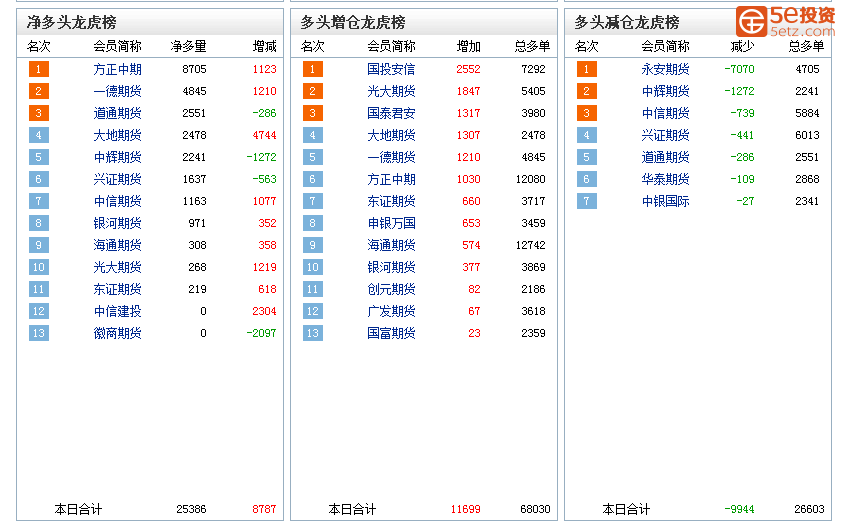Viewport: 843px width, 526px height.
Task: Click rank 13 badge beside 徽商期货
Action: pyautogui.click(x=39, y=333)
